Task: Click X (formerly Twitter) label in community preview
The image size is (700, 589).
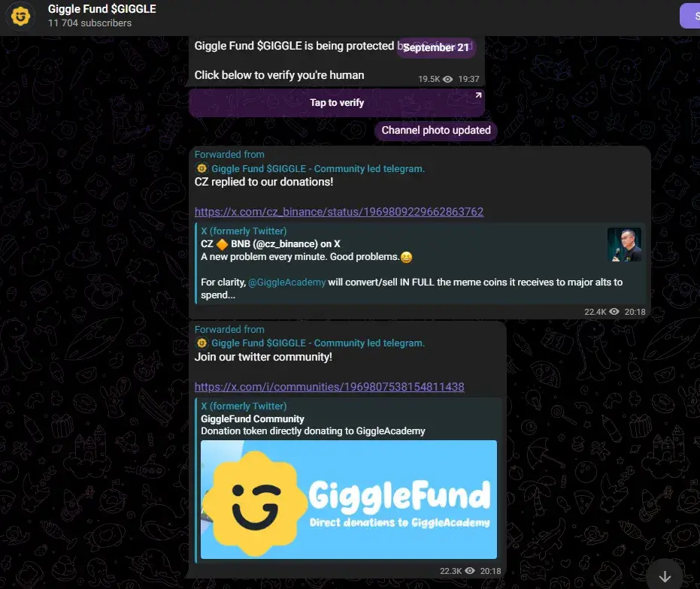Action: click(244, 406)
